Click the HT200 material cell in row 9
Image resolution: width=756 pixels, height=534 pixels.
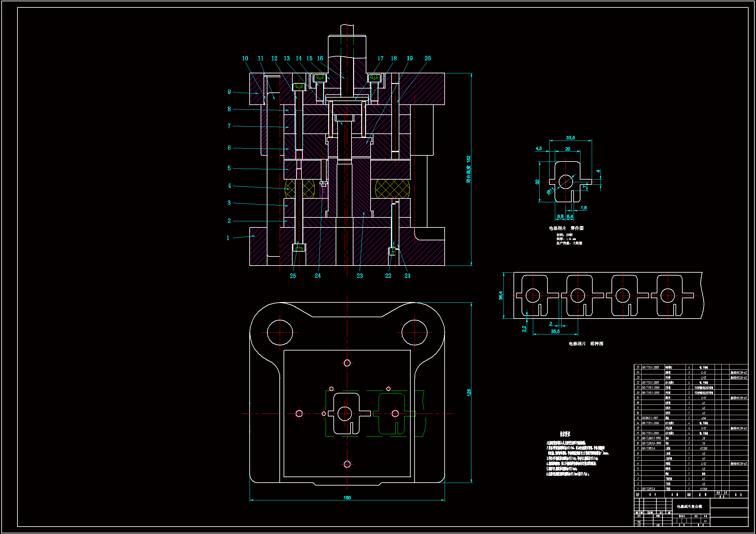(703, 448)
